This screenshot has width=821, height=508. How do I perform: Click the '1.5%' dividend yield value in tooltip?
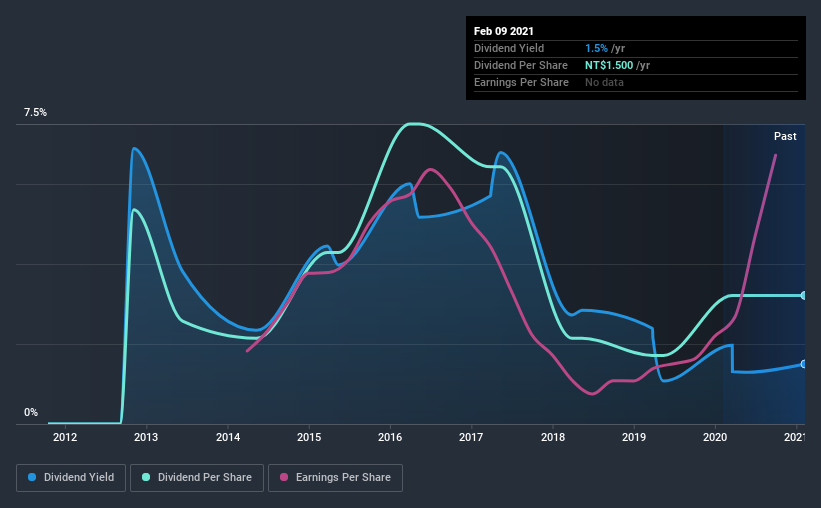[x=596, y=48]
